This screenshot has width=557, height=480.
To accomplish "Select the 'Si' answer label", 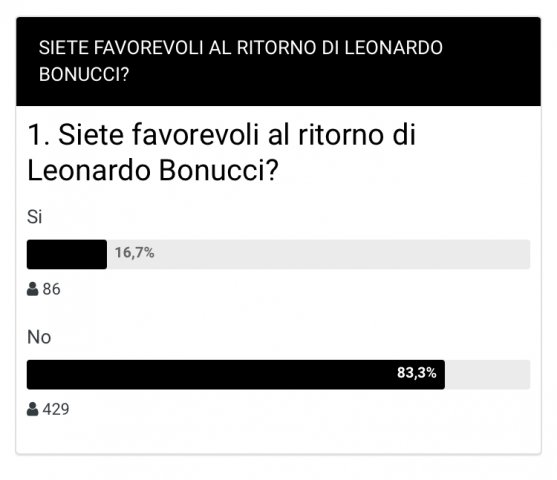I will [x=34, y=216].
